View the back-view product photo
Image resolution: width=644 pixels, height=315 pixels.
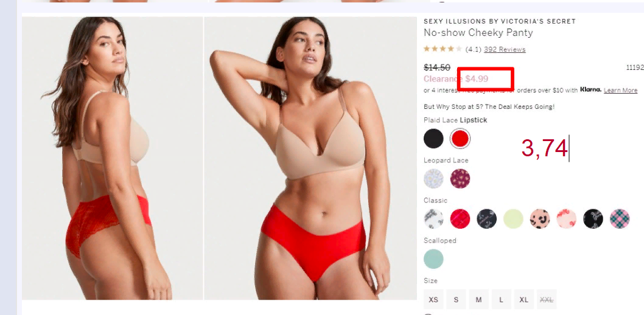pyautogui.click(x=113, y=158)
